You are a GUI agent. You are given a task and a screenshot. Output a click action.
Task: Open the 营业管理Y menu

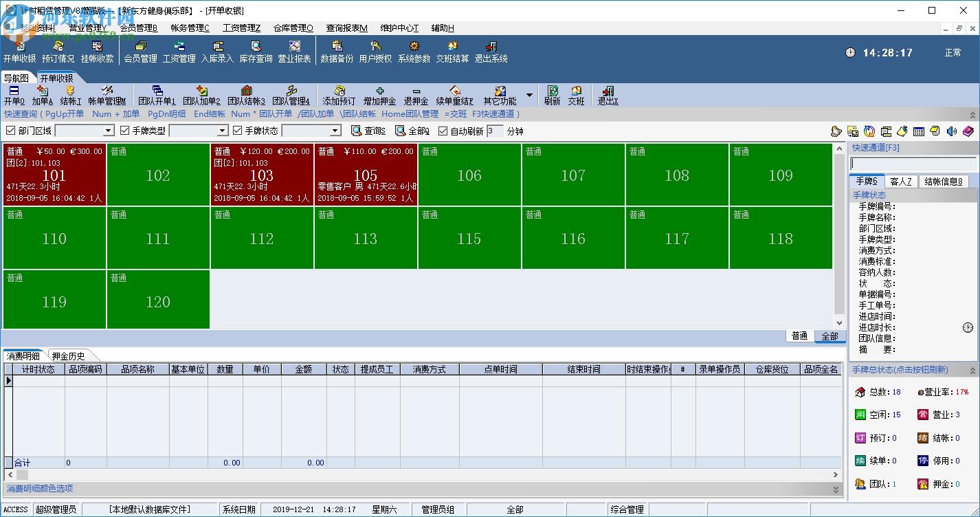pos(88,28)
